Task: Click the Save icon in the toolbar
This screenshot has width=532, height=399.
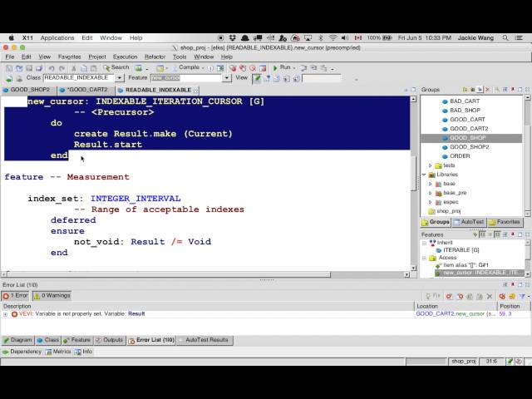Action: [29, 68]
